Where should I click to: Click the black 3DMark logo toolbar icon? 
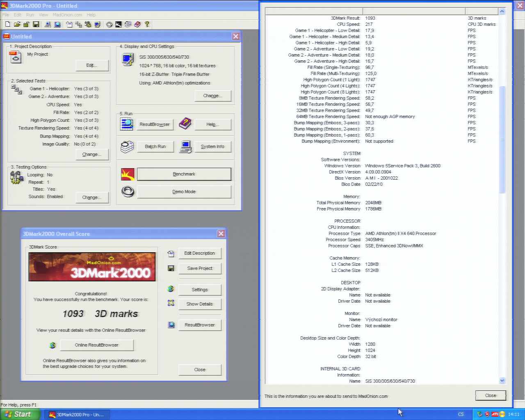[x=118, y=25]
